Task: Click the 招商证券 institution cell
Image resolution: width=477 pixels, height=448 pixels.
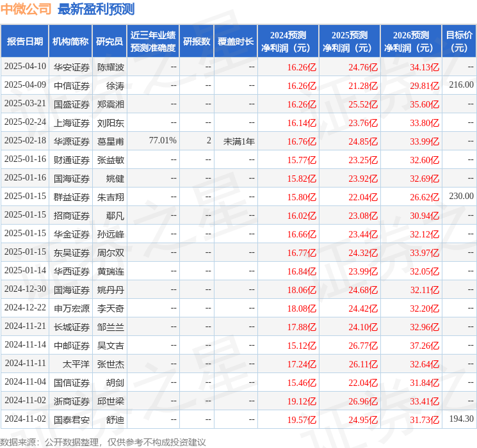Action: coord(72,215)
